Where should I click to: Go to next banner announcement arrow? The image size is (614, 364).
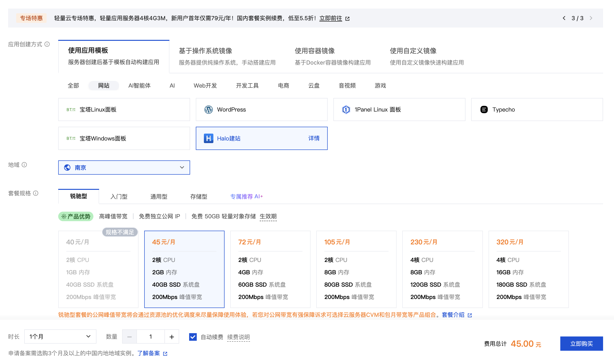[x=591, y=18]
